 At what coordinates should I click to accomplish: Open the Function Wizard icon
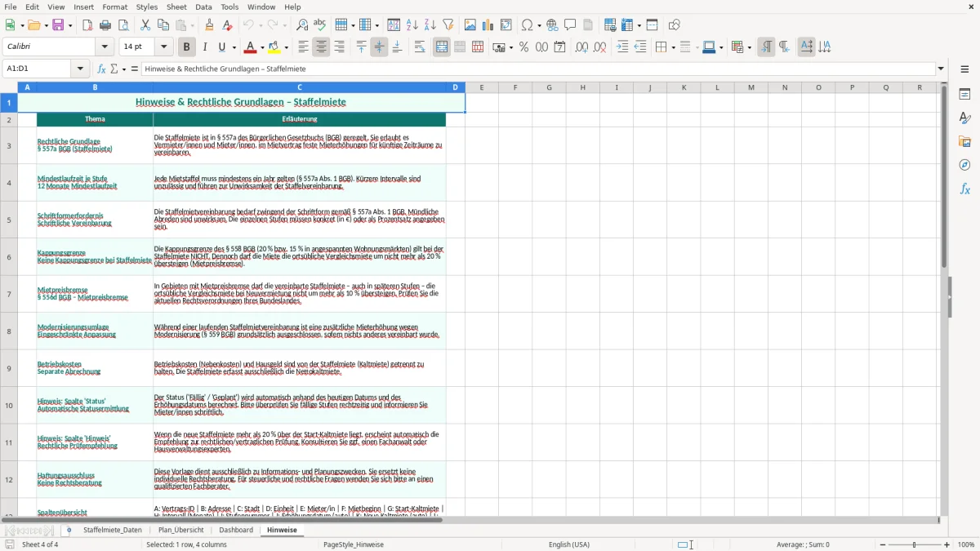[x=101, y=69]
